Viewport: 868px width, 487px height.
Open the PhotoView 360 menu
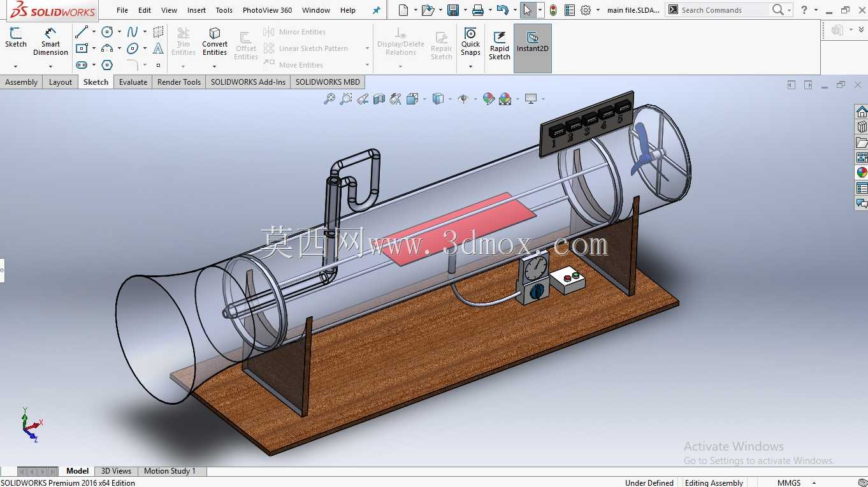coord(267,10)
